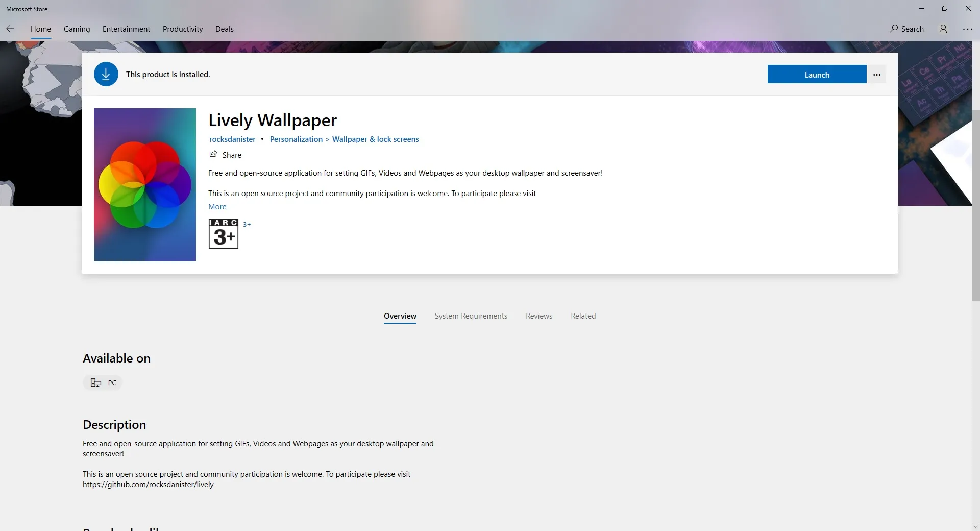Restore down the Microsoft Store window

[945, 9]
